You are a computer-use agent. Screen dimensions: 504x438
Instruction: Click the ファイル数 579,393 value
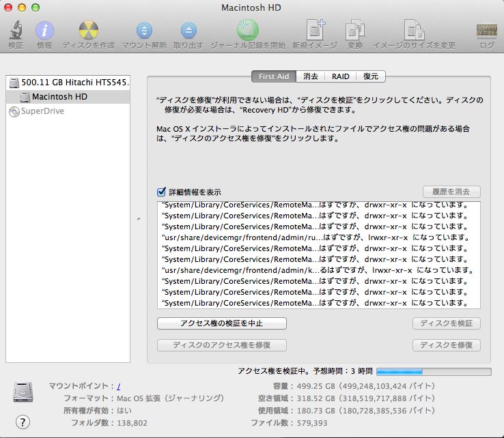coord(312,423)
